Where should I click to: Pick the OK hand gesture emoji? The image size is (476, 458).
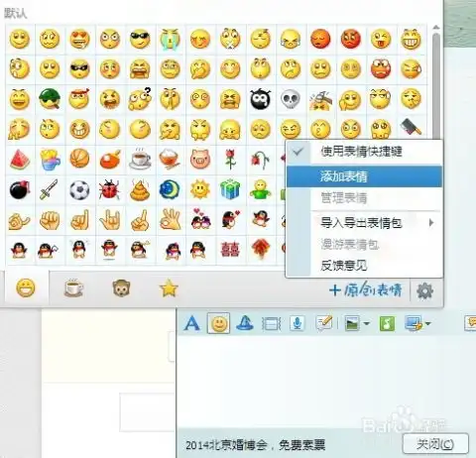pyautogui.click(x=170, y=219)
